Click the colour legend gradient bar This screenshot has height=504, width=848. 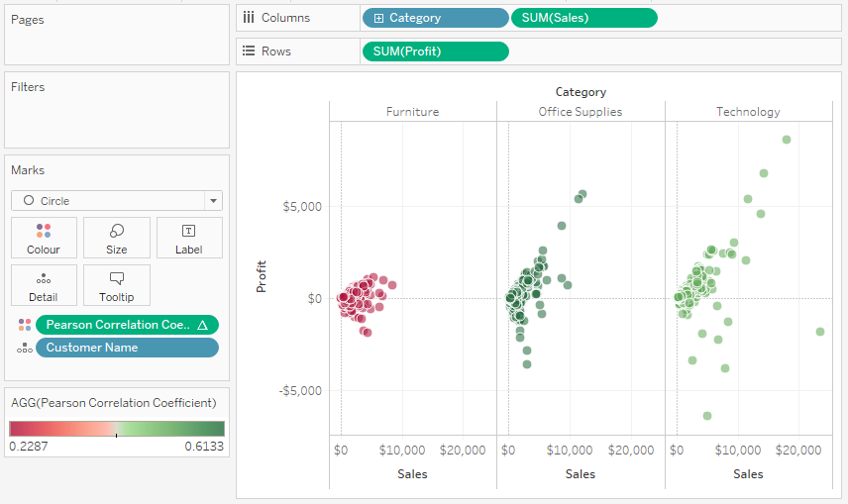(x=117, y=429)
